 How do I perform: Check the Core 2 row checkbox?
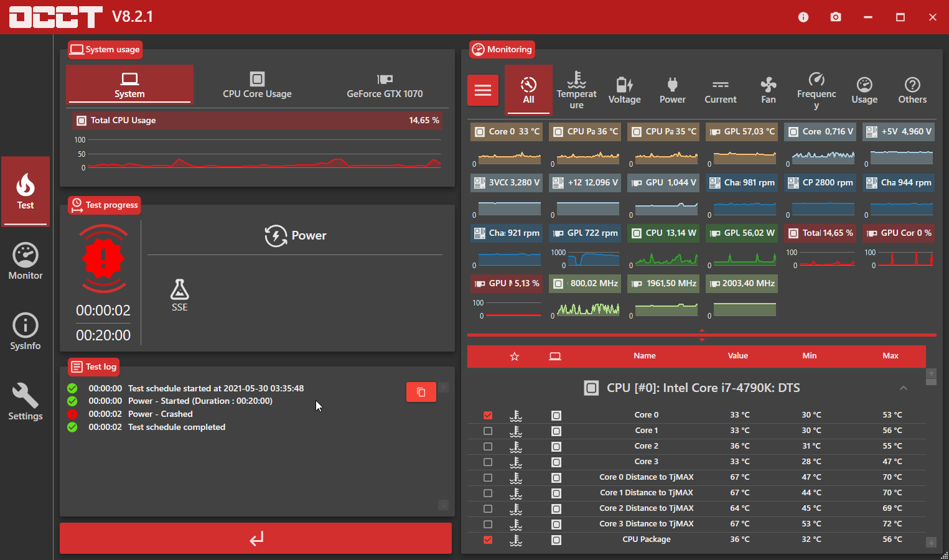click(488, 446)
